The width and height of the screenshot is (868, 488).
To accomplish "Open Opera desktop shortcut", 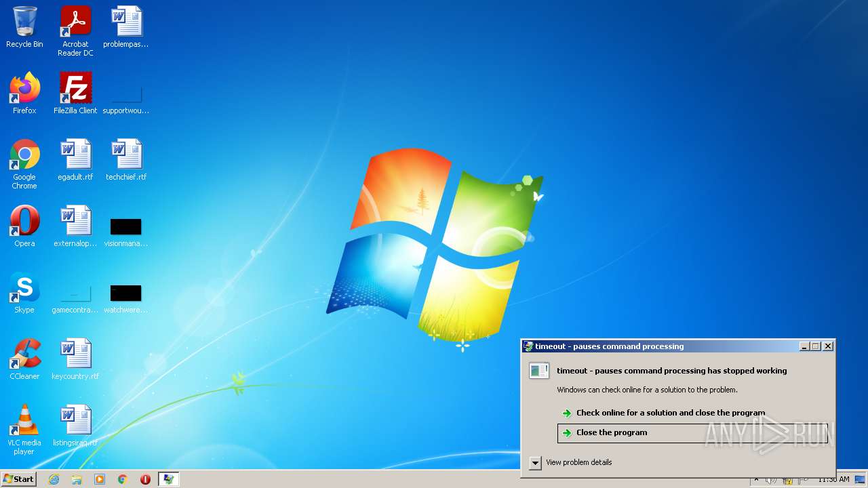I will pyautogui.click(x=24, y=226).
